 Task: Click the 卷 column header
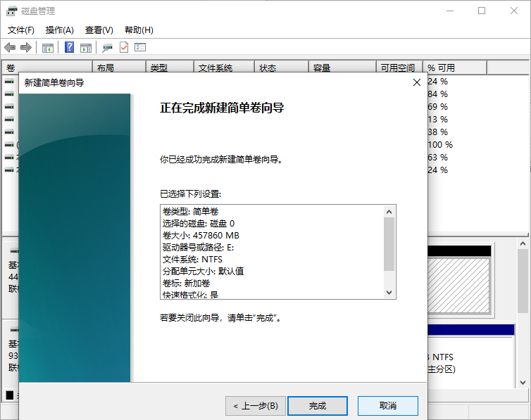click(x=47, y=68)
